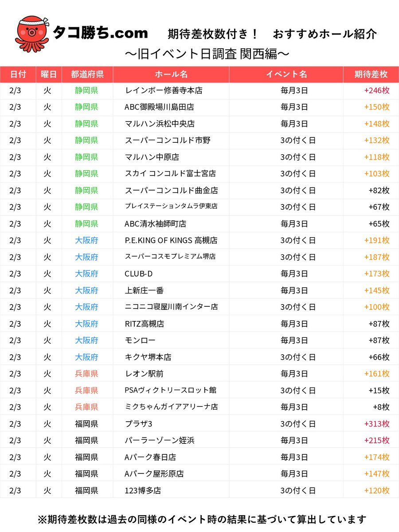Select the 曜日 column header
The width and height of the screenshot is (399, 532).
[49, 74]
